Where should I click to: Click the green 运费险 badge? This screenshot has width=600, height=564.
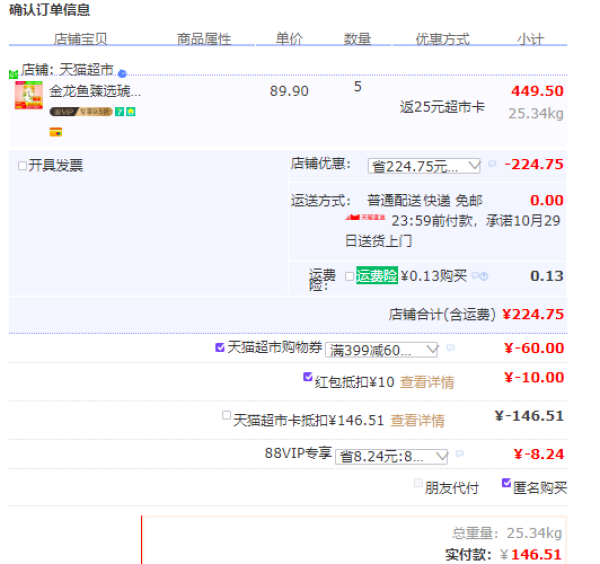[377, 275]
